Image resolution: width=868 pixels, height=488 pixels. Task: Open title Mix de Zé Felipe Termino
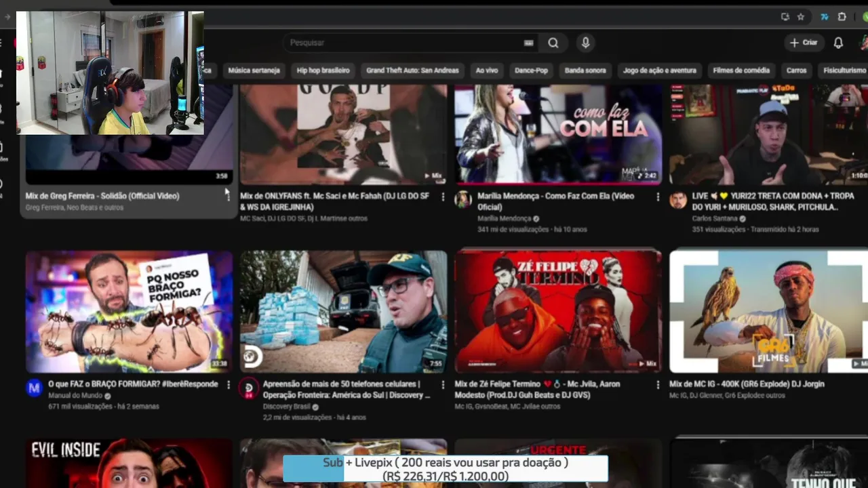537,390
